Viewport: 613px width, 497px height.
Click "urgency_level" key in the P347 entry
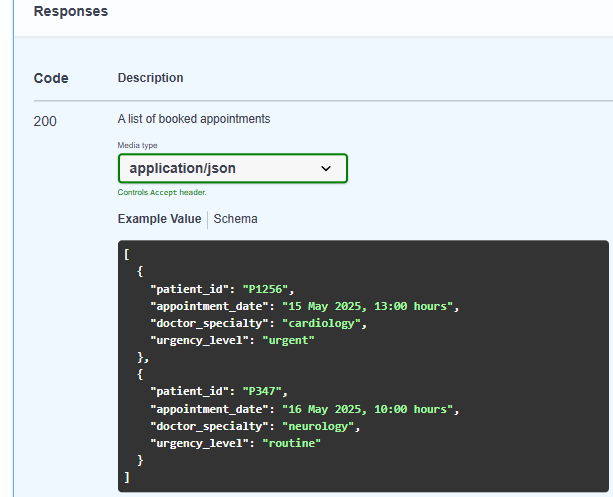(x=199, y=443)
